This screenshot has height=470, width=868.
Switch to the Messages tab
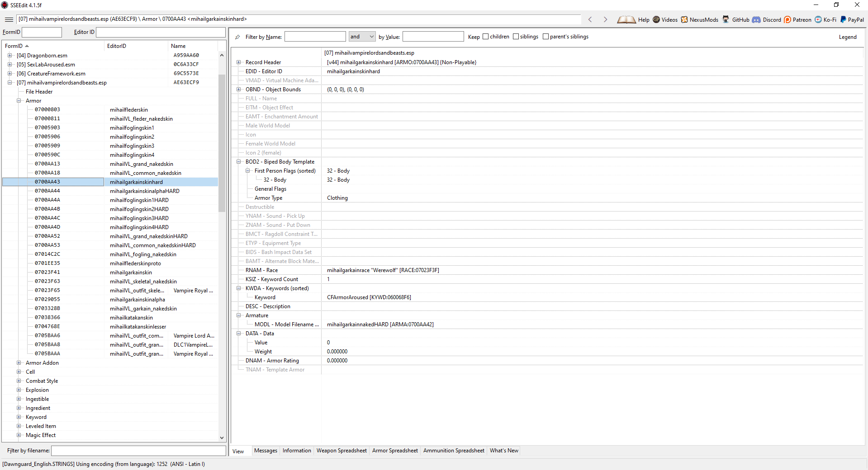[x=266, y=451]
